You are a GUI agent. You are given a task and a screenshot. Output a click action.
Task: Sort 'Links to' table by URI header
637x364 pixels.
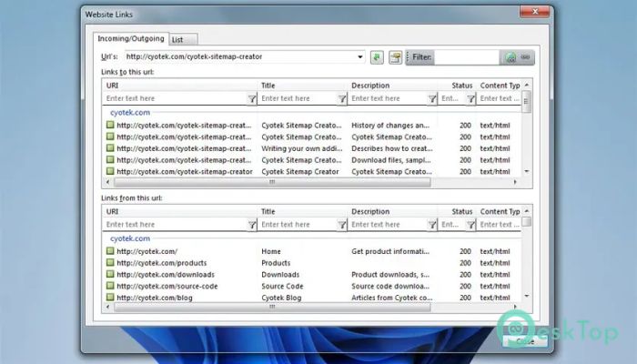click(180, 86)
